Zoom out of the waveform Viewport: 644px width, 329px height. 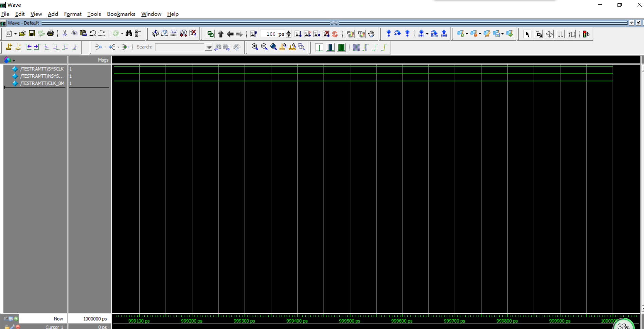265,47
